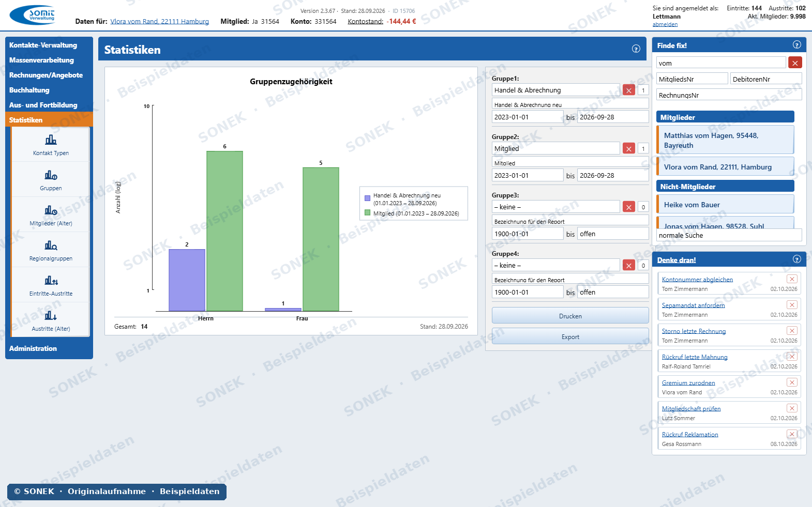812x507 pixels.
Task: Select non-member result Heike vom Bauer
Action: pyautogui.click(x=725, y=205)
